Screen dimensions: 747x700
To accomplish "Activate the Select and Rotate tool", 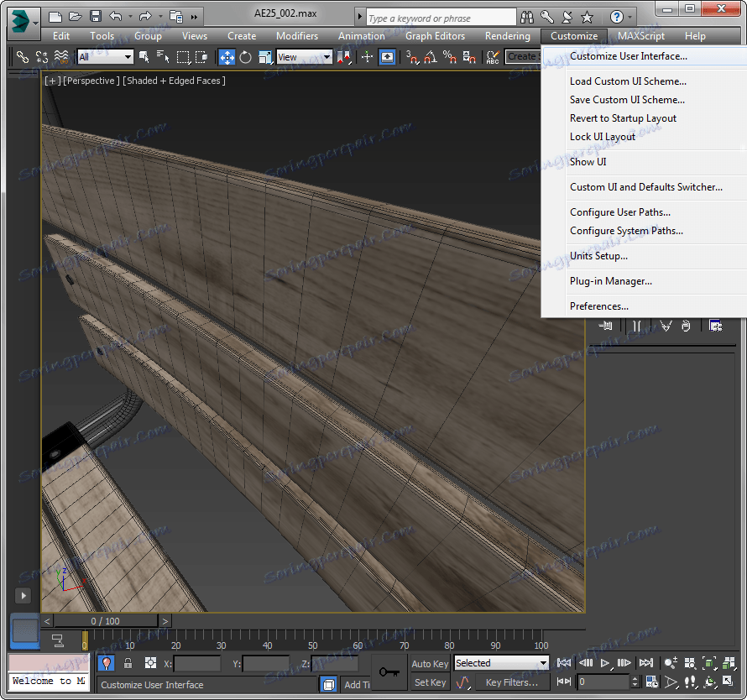I will (x=245, y=57).
